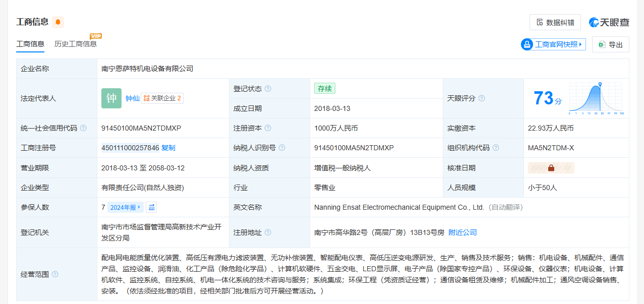
Task: Click the 导出 export button
Action: 610,44
